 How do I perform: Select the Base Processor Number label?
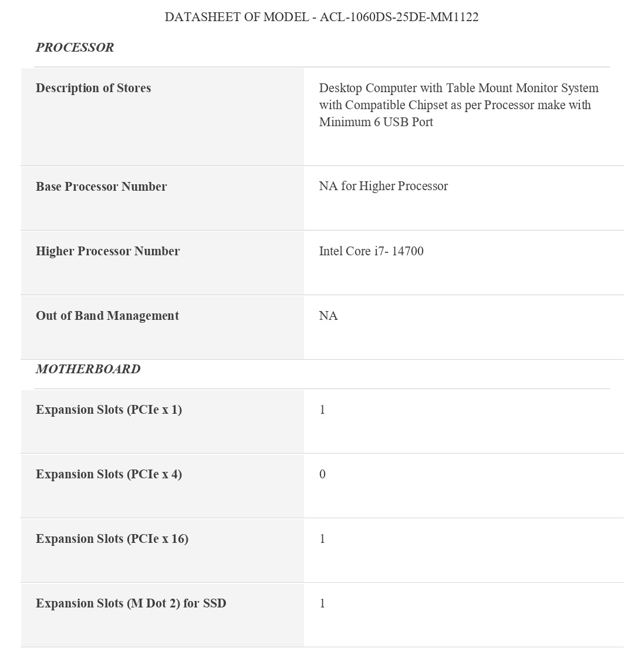101,187
